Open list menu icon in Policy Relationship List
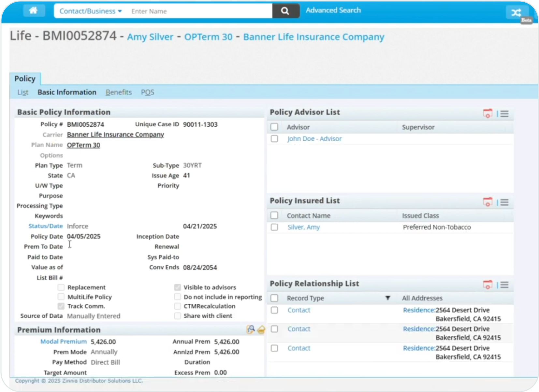 (504, 285)
